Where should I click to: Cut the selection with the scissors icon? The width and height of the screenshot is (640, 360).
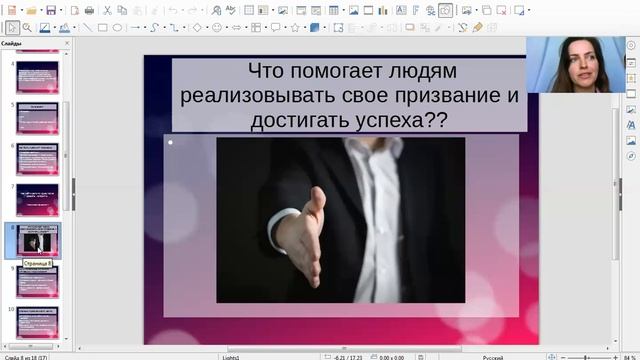107,11
